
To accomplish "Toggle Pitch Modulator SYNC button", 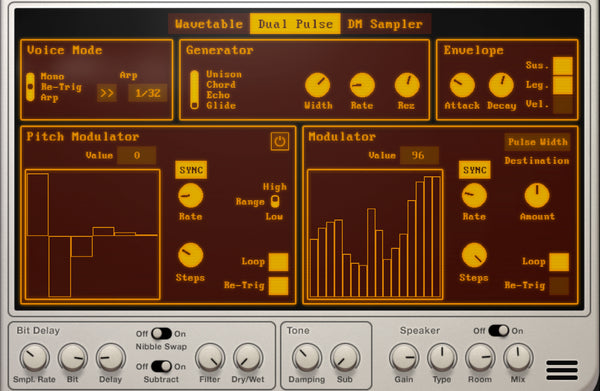I will coord(191,170).
